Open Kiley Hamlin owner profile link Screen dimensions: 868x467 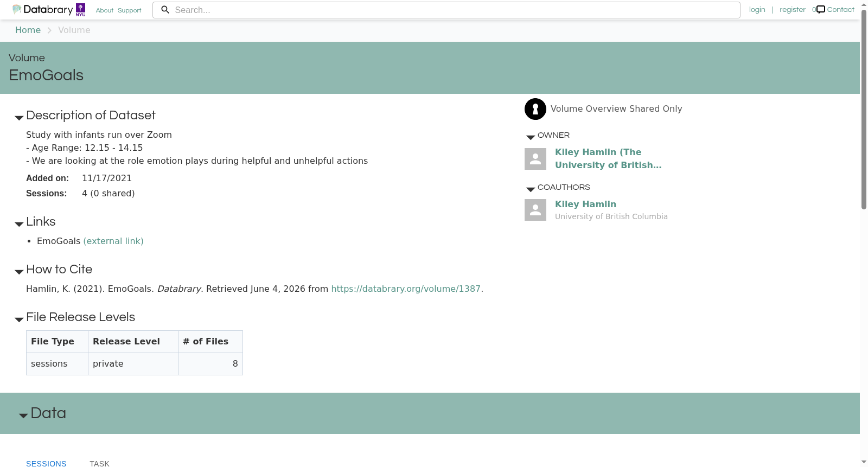coord(608,158)
